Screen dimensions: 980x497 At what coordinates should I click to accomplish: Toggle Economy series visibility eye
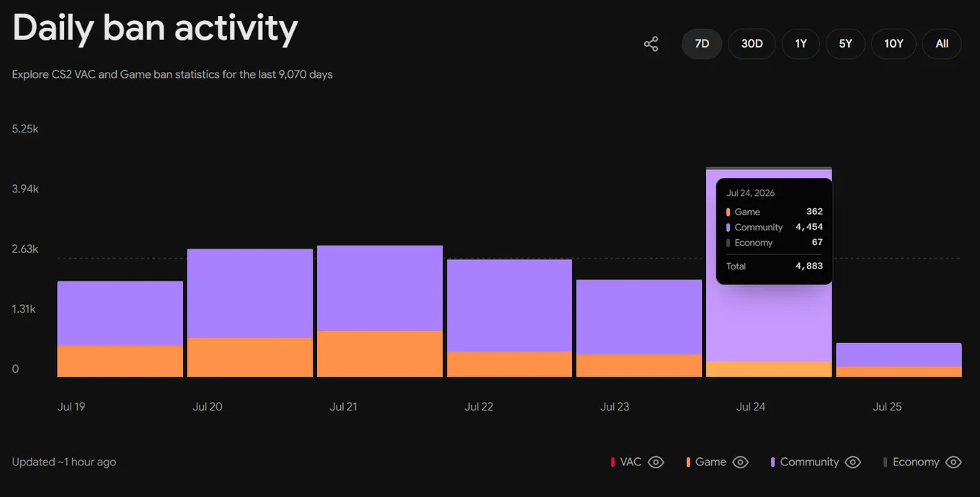953,462
